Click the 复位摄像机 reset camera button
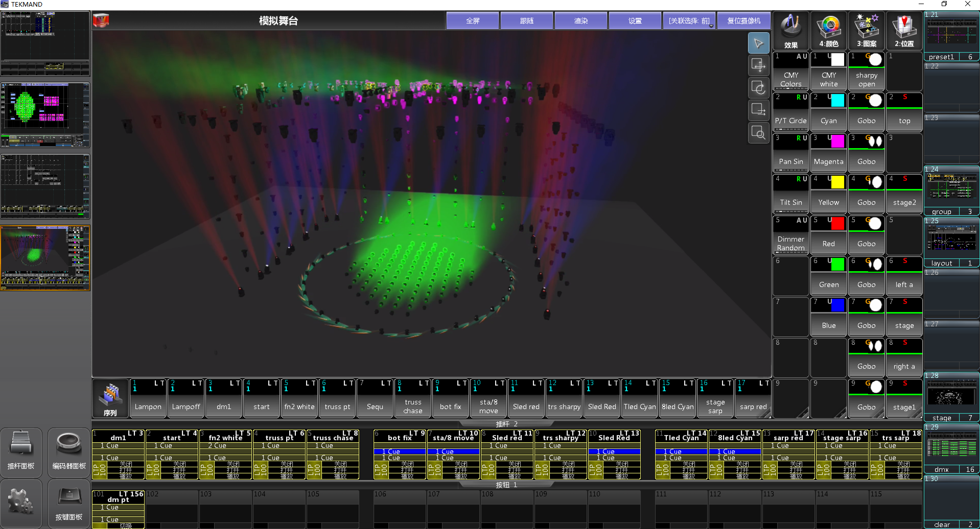The width and height of the screenshot is (980, 529). tap(743, 21)
